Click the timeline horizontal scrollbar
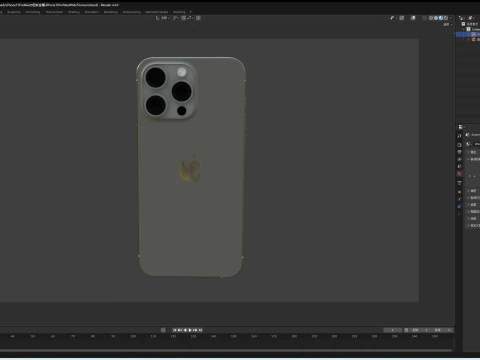This screenshot has width=480, height=360. coord(226,350)
